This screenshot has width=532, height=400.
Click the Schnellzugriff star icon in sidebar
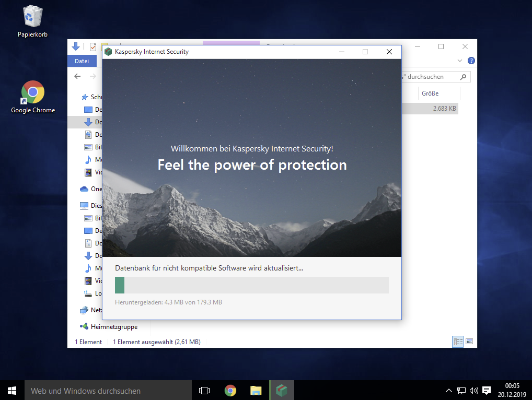tap(85, 97)
